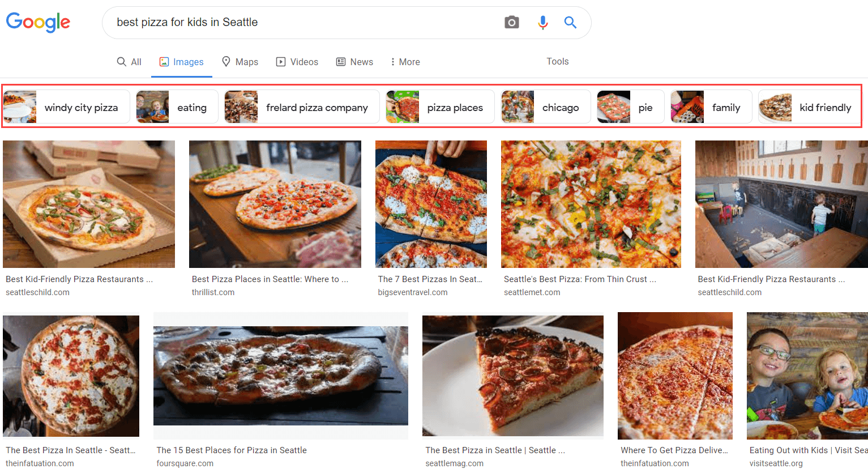Open the All results tab
The image size is (868, 473).
point(129,62)
